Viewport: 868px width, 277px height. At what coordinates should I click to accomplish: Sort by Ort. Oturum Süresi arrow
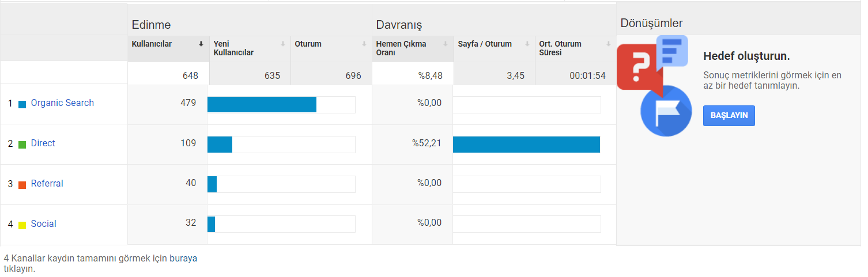pyautogui.click(x=609, y=44)
